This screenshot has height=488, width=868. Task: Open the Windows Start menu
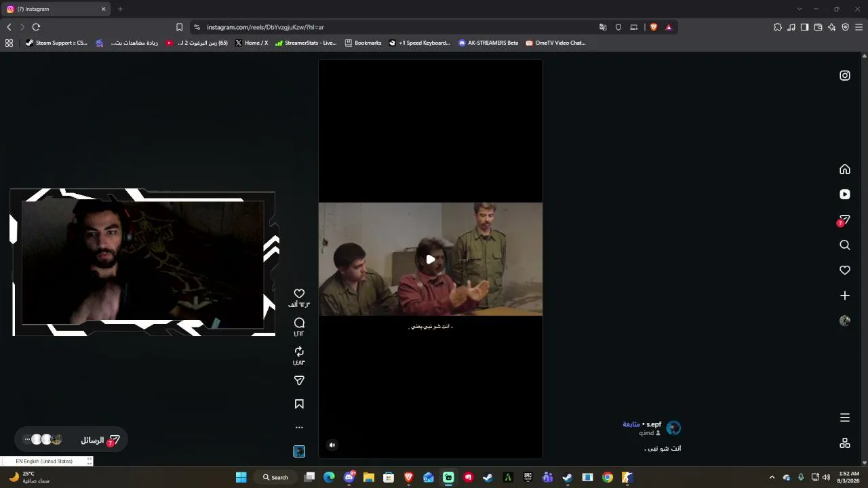coord(241,477)
